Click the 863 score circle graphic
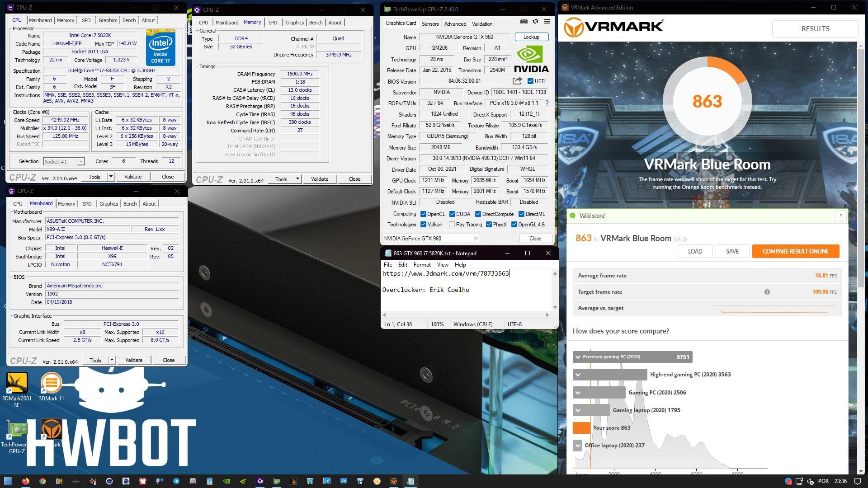The image size is (868, 488). (x=707, y=101)
